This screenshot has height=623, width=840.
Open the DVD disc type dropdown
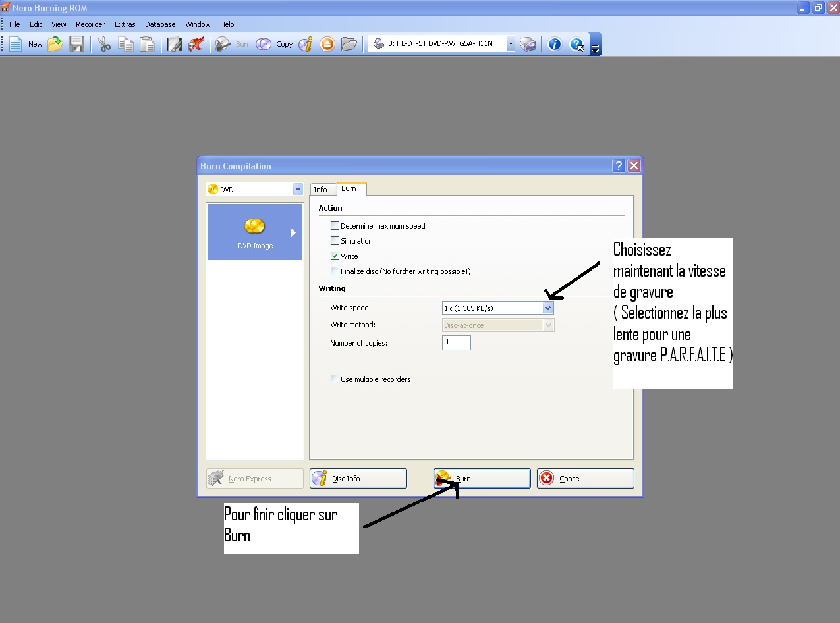coord(298,190)
